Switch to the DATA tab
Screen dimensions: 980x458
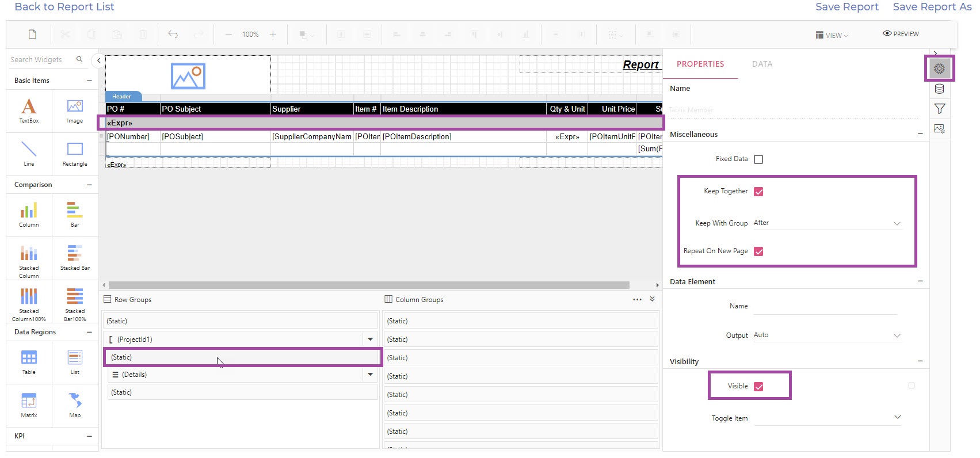point(762,64)
